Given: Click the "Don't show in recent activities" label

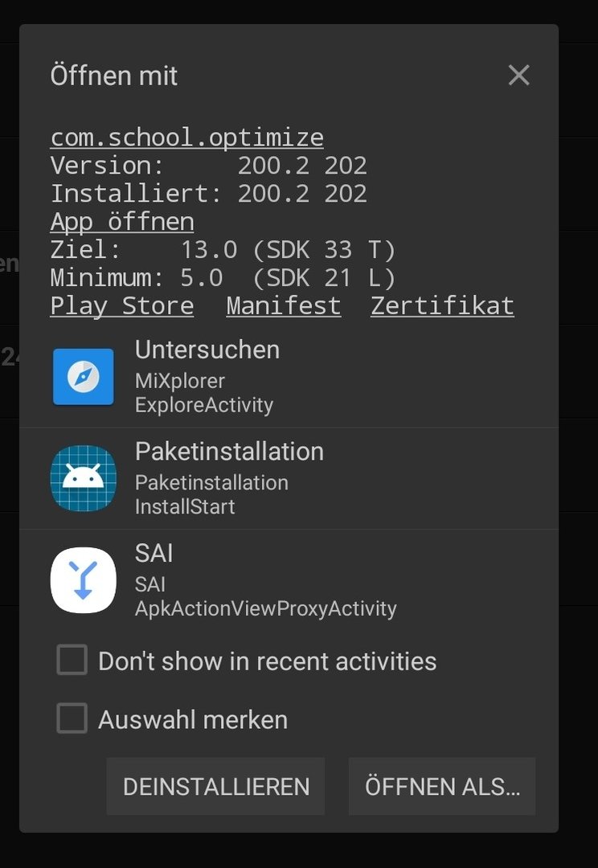Looking at the screenshot, I should pos(267,661).
